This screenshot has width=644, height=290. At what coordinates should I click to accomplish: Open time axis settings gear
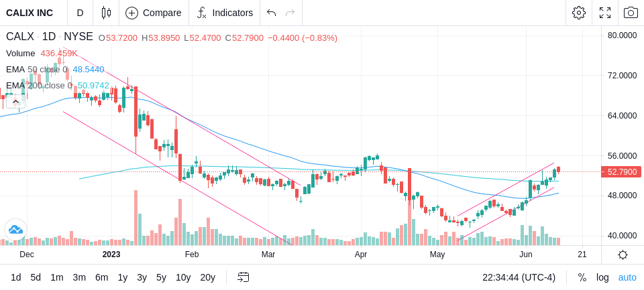[623, 255]
